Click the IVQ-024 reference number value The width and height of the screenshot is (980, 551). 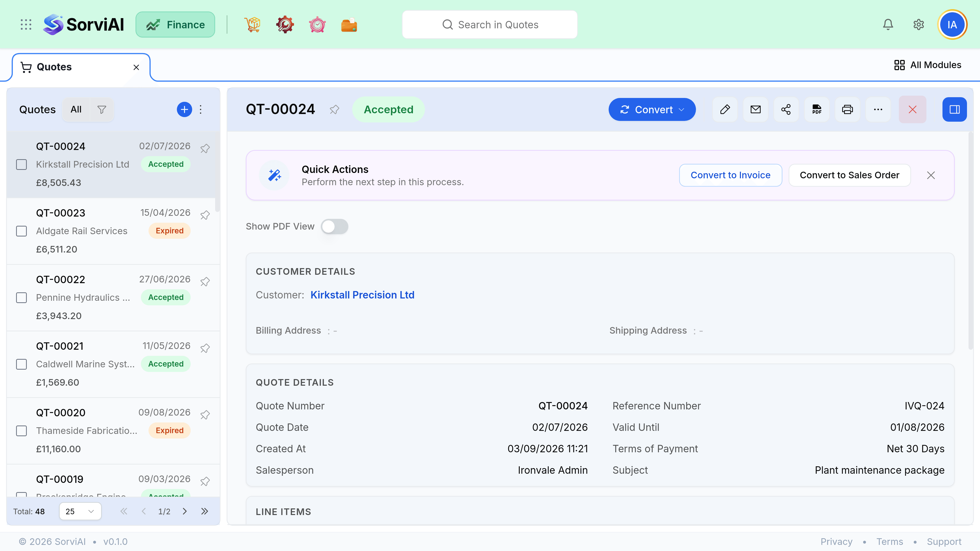click(x=924, y=406)
